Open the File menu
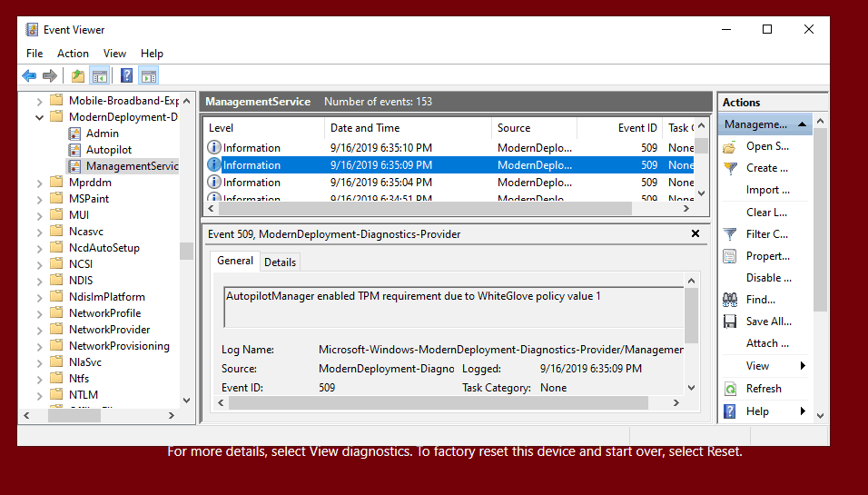 (x=35, y=54)
